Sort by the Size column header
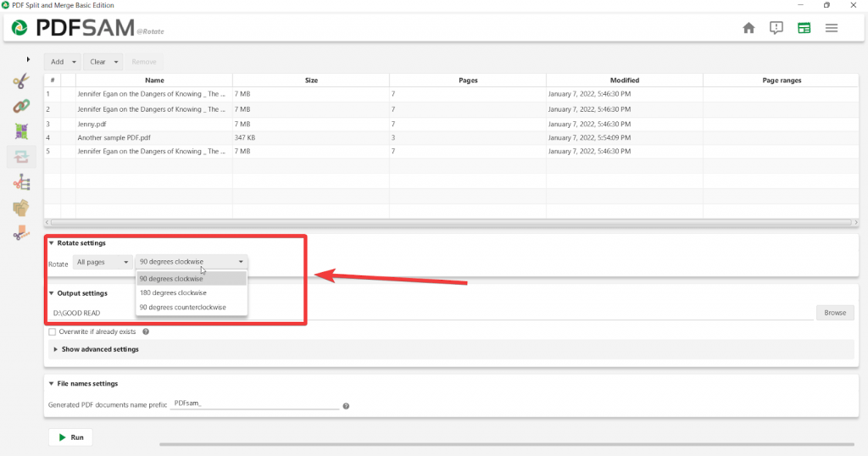Screen dimensions: 868x456 tap(311, 81)
